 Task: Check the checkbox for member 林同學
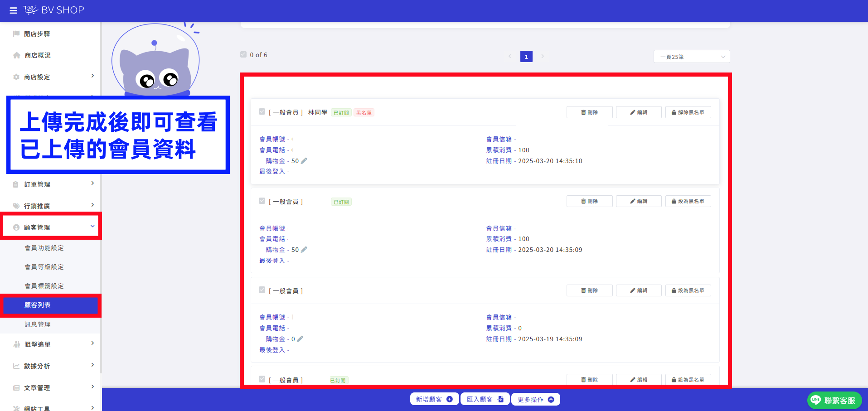pos(262,111)
